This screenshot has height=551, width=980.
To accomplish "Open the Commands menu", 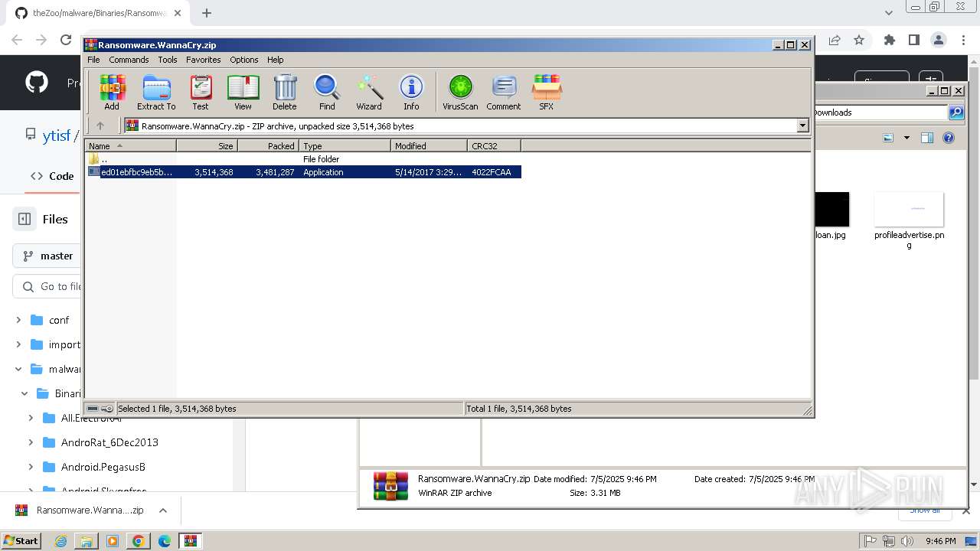I will pos(129,60).
